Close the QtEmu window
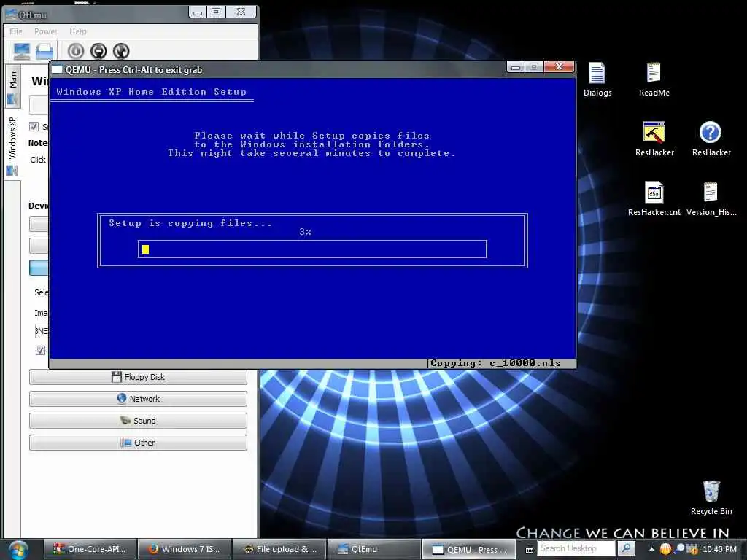Image resolution: width=747 pixels, height=560 pixels. 241,12
